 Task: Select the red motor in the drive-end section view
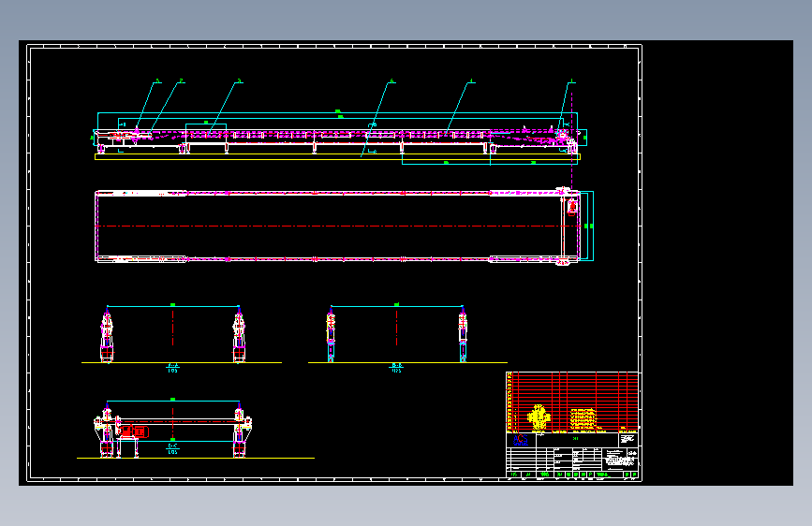click(x=133, y=431)
